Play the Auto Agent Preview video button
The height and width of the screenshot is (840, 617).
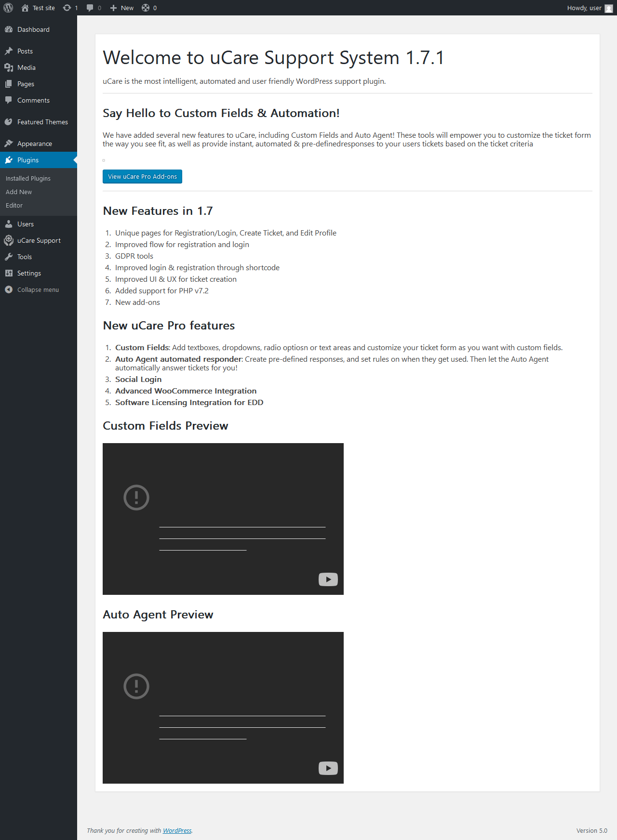[328, 768]
